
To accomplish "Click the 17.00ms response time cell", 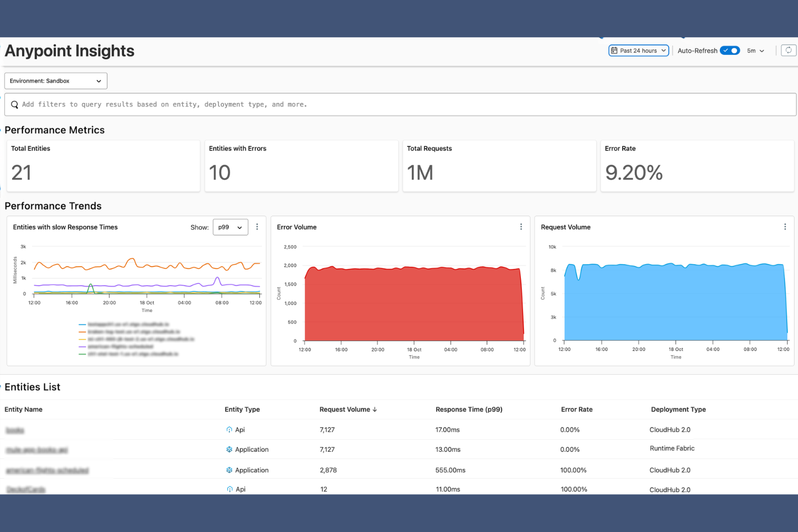I will click(x=448, y=430).
